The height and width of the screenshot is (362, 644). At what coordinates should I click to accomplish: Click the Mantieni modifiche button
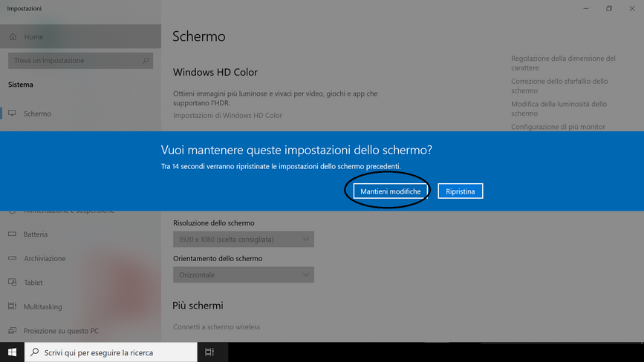click(x=390, y=191)
